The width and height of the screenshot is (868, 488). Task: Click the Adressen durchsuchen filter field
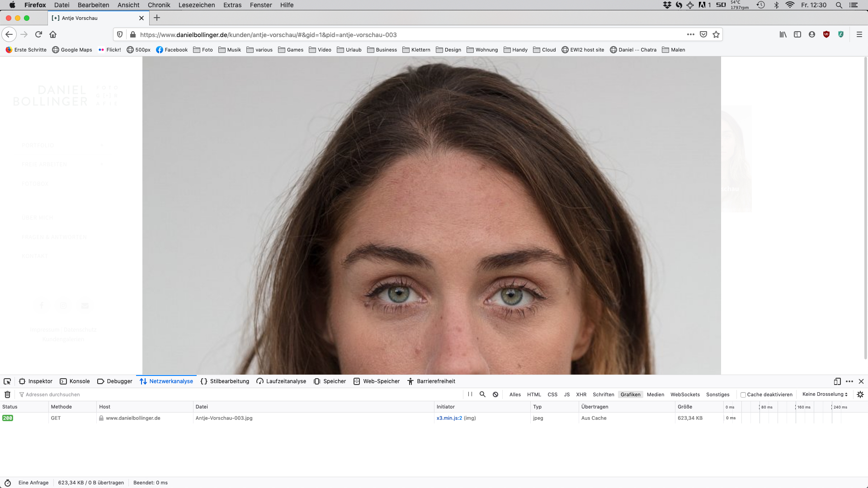pos(240,394)
